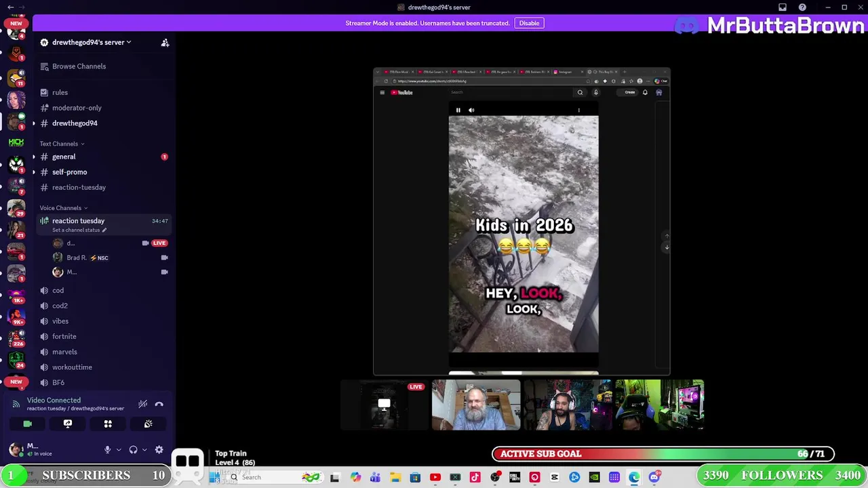Toggle the share your screen button

point(68,424)
